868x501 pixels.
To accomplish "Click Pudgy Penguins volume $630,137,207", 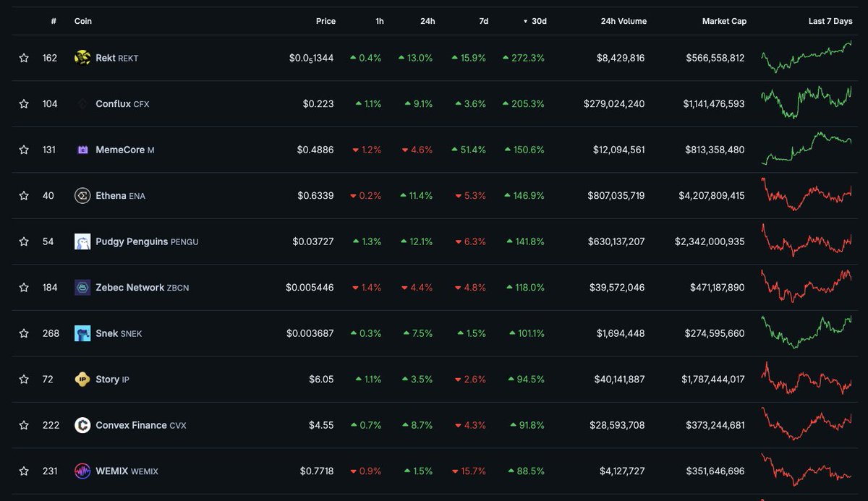I will tap(616, 241).
